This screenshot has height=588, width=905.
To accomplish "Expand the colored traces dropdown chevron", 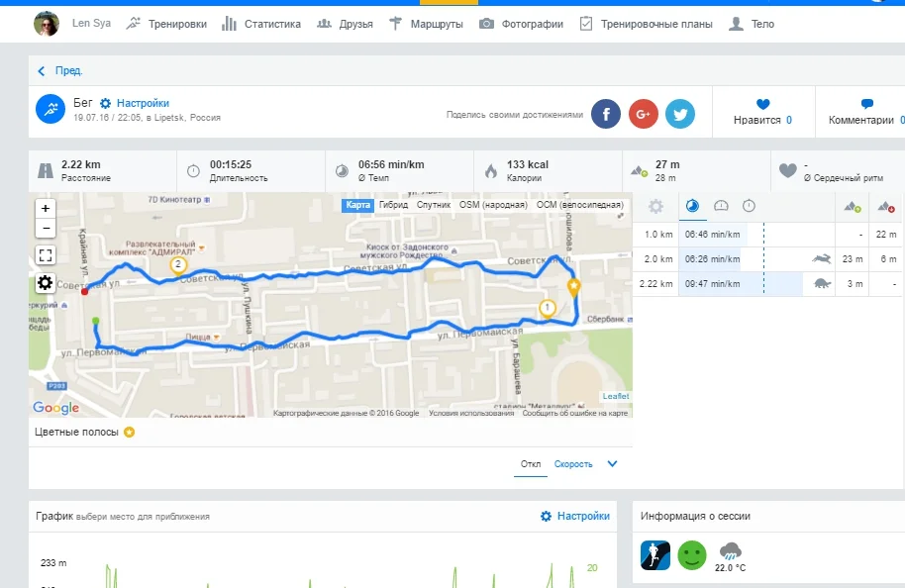I will click(x=612, y=463).
